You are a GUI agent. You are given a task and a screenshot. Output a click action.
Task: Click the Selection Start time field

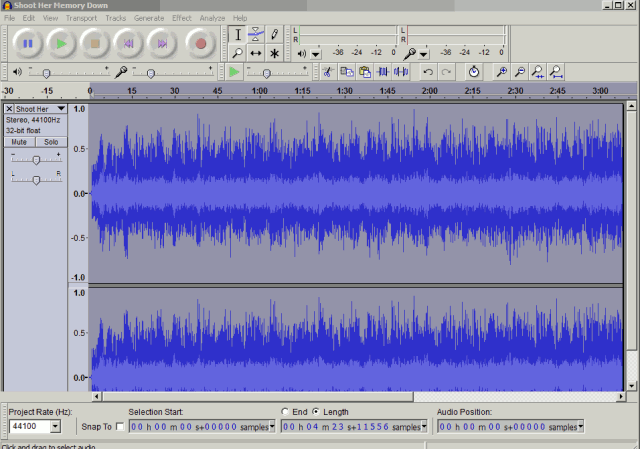pyautogui.click(x=199, y=427)
